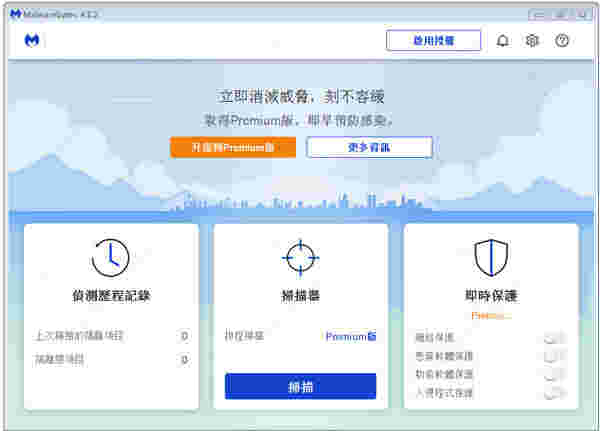600x431 pixels.
Task: Click the 更多資訊 more info button
Action: (x=369, y=147)
